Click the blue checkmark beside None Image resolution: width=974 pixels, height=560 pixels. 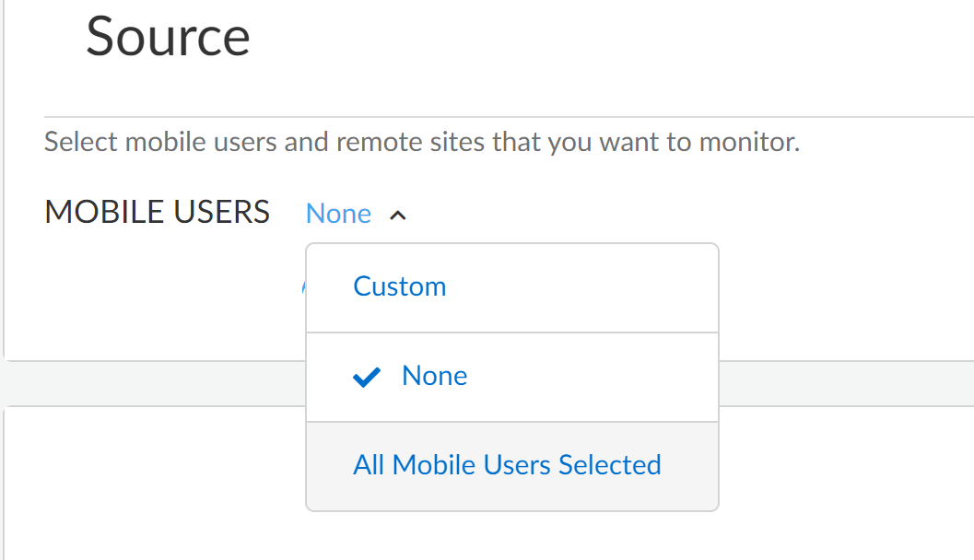(x=367, y=377)
